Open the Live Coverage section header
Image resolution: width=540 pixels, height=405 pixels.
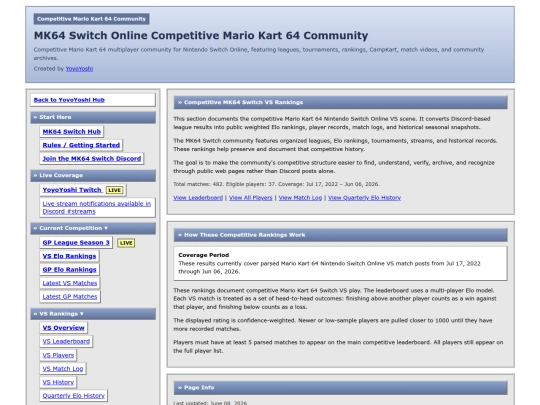click(x=93, y=175)
